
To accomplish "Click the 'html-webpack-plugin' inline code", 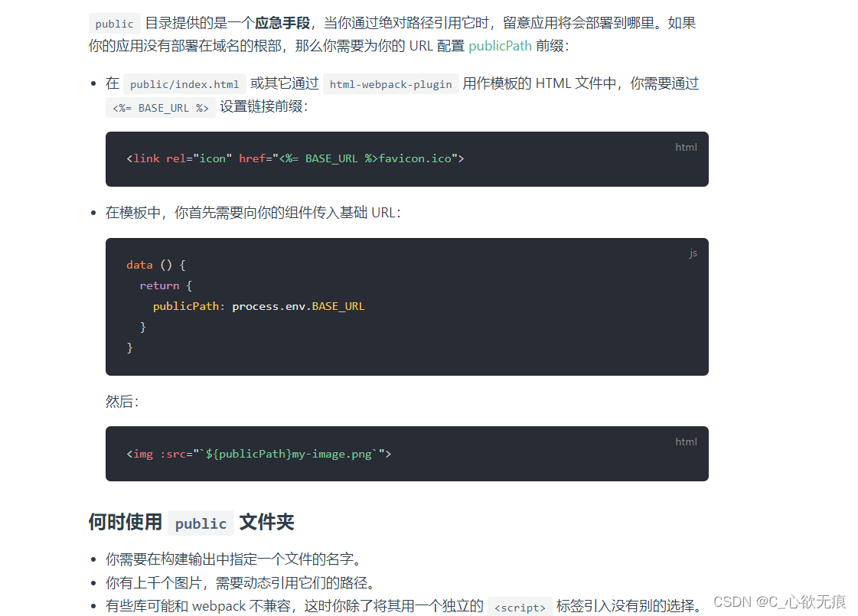I will click(x=390, y=84).
